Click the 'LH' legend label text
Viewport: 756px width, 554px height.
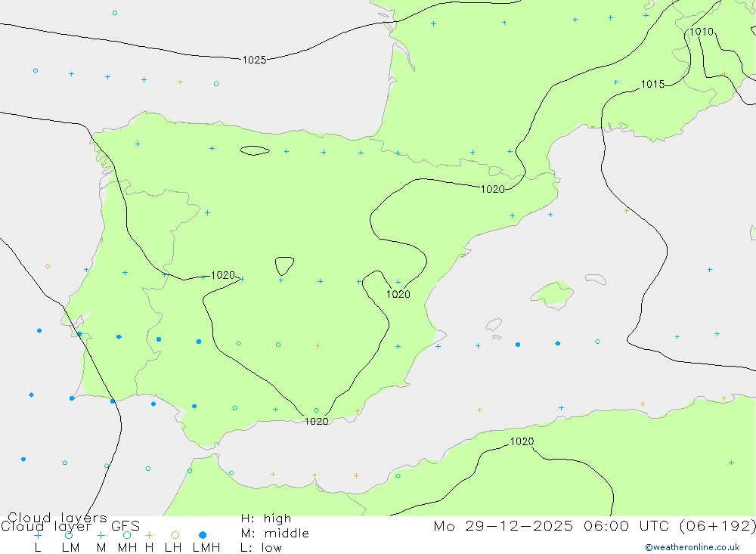pyautogui.click(x=173, y=548)
